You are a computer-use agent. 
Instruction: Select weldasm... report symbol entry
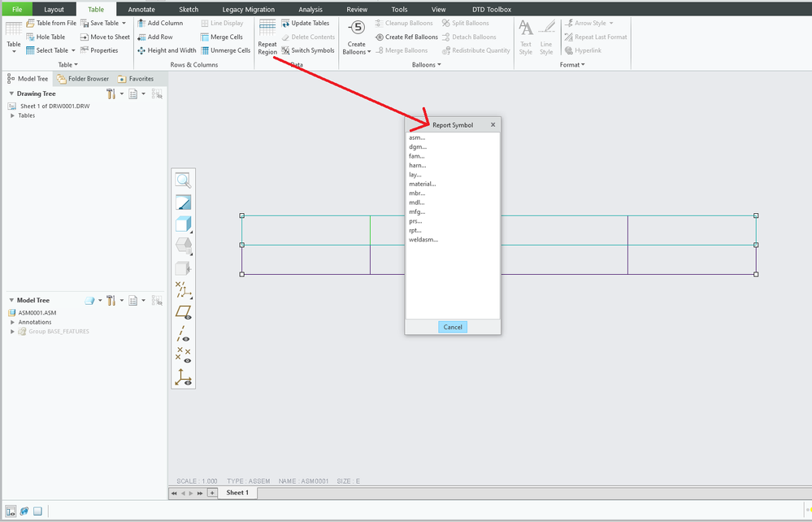(x=423, y=240)
